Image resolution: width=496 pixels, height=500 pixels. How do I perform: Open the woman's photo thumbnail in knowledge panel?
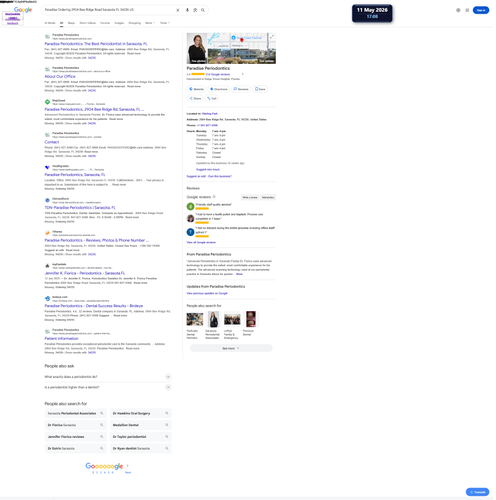tap(197, 48)
